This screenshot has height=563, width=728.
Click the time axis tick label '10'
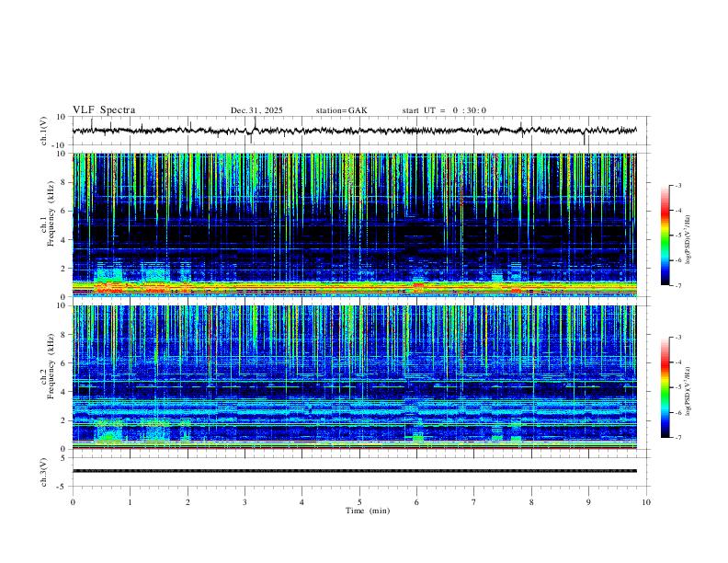(646, 502)
